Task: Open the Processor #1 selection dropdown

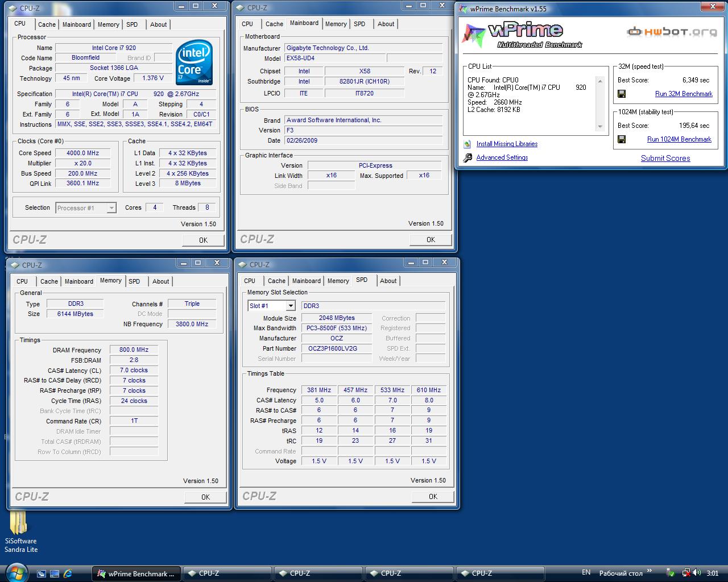Action: (111, 208)
